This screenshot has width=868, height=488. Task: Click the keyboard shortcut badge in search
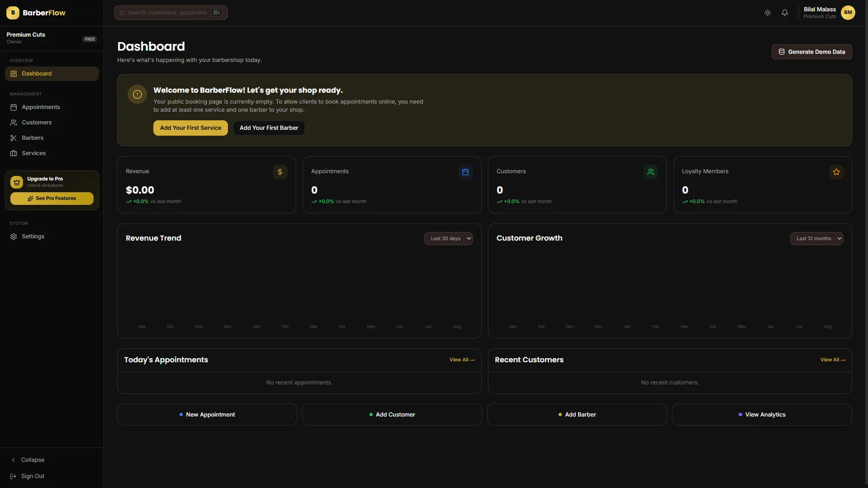[x=216, y=13]
